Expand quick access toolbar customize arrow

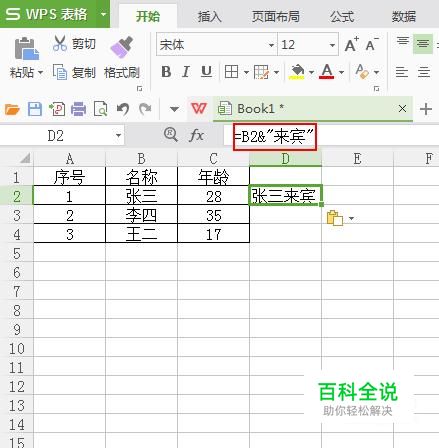coord(174,109)
